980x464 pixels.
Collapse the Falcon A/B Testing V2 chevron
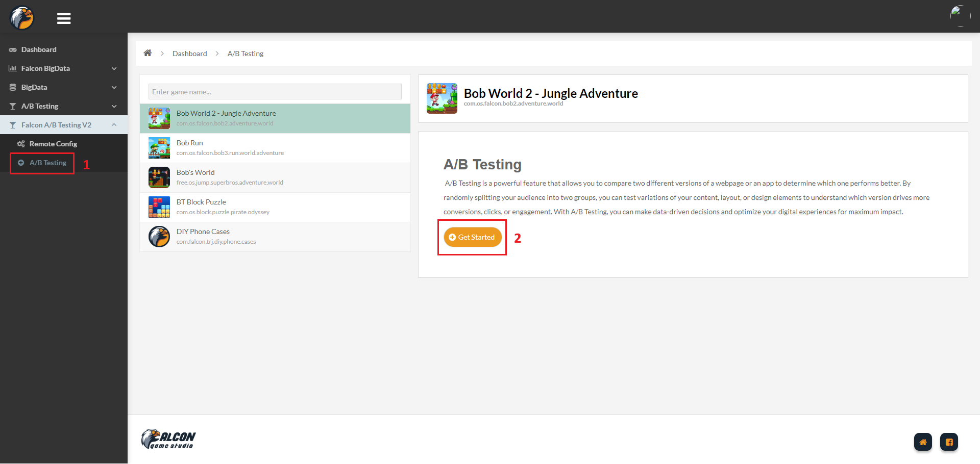click(x=114, y=125)
